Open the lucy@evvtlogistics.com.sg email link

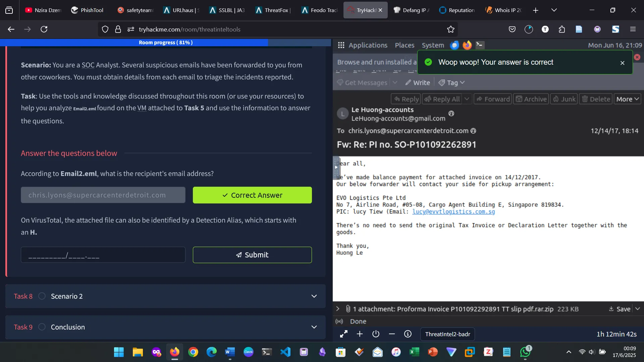(x=453, y=212)
